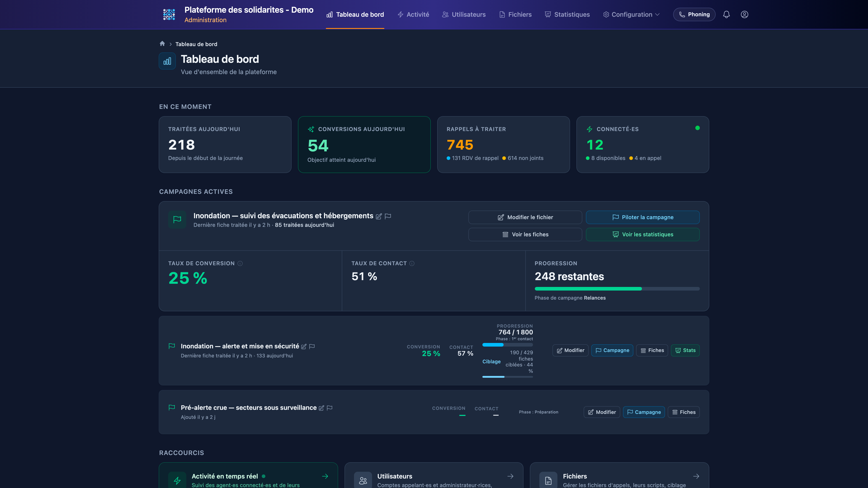The width and height of the screenshot is (868, 488).
Task: Expand the Configuration dropdown menu
Action: click(x=631, y=14)
